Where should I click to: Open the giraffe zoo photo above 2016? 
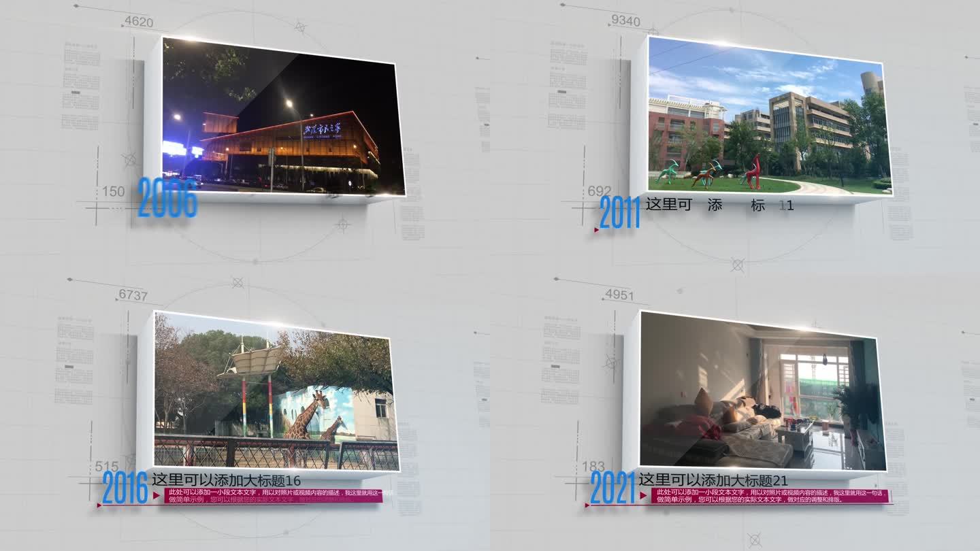[276, 392]
